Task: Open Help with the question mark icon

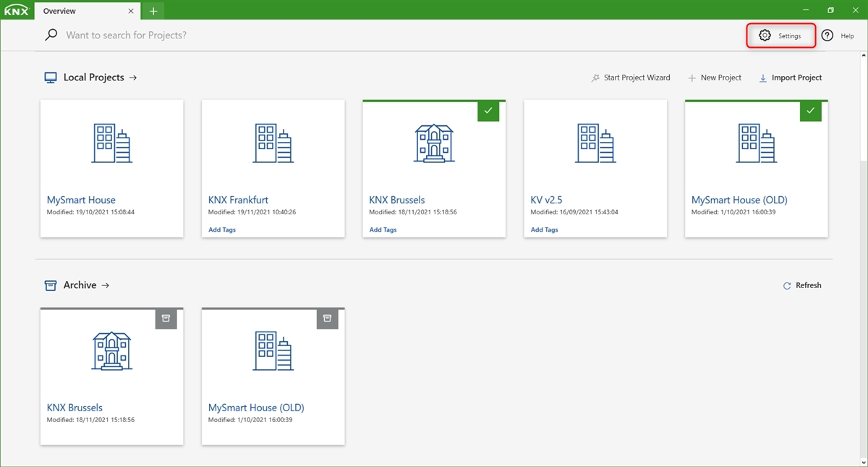Action: [827, 35]
